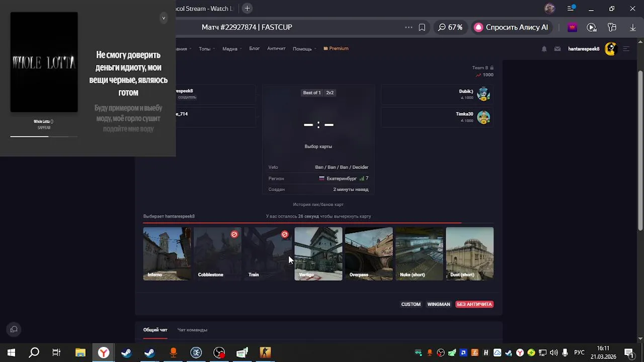Open the 'Античит' navigation item
Image resolution: width=644 pixels, height=362 pixels.
[x=276, y=48]
